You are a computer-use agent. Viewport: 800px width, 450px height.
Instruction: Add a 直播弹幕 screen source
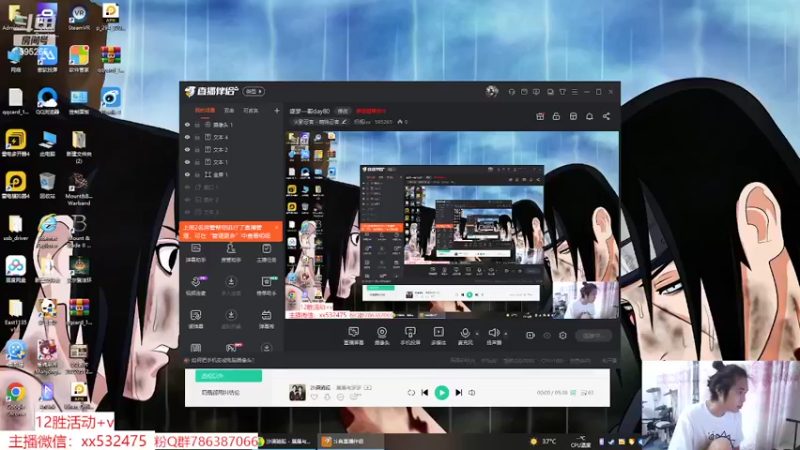point(354,336)
